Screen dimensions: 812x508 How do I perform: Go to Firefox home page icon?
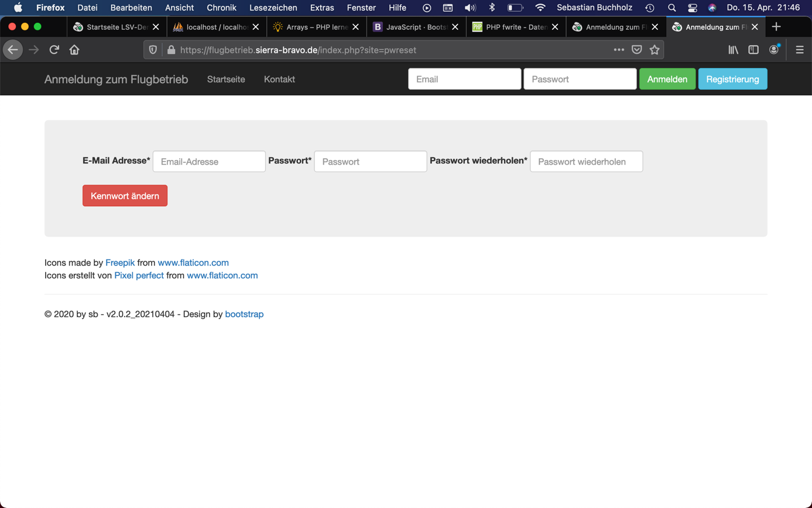74,50
